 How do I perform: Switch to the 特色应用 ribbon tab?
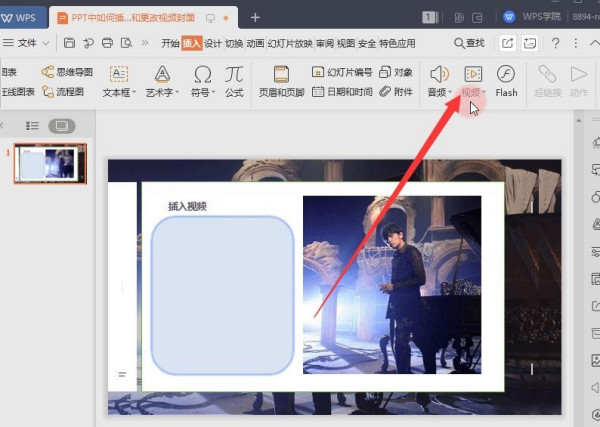(x=397, y=43)
